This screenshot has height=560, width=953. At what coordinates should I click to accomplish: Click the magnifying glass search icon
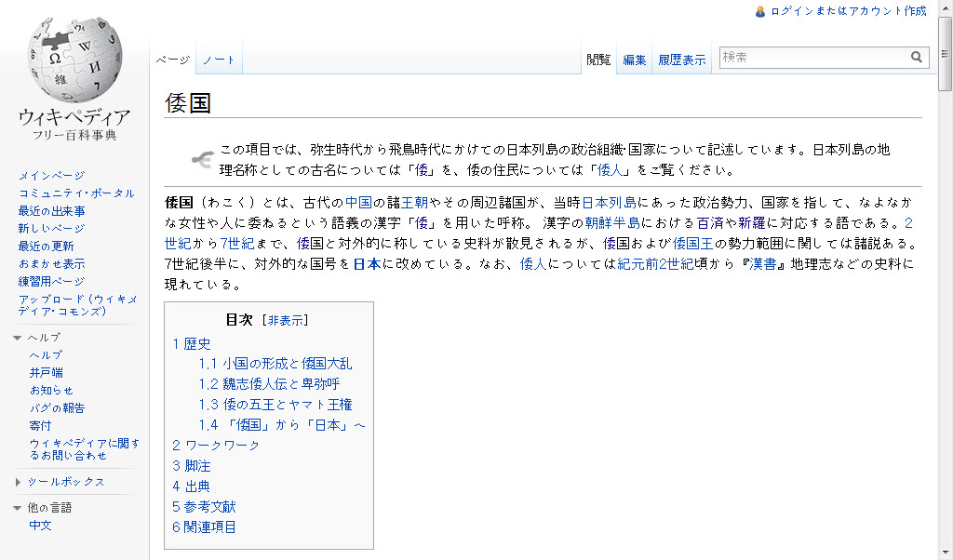coord(917,58)
